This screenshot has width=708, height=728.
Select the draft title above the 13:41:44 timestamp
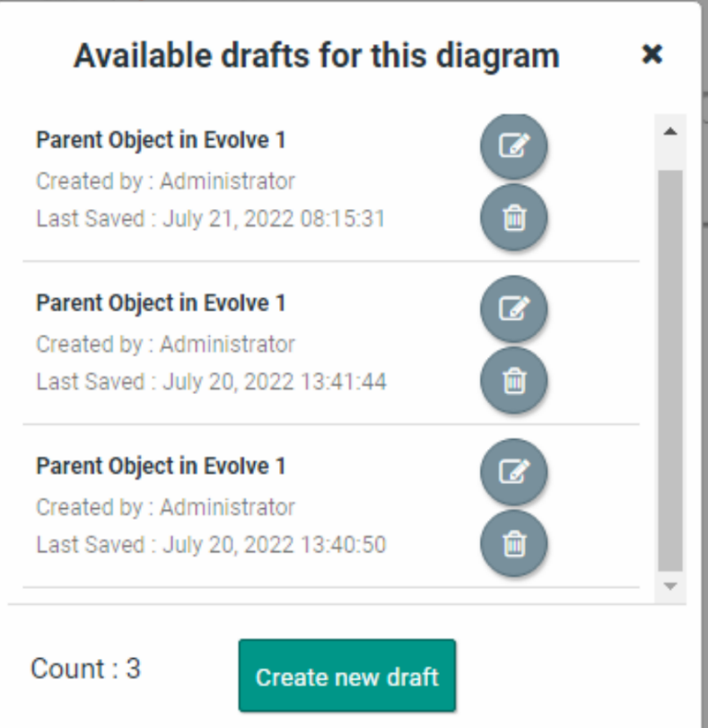coord(161,303)
